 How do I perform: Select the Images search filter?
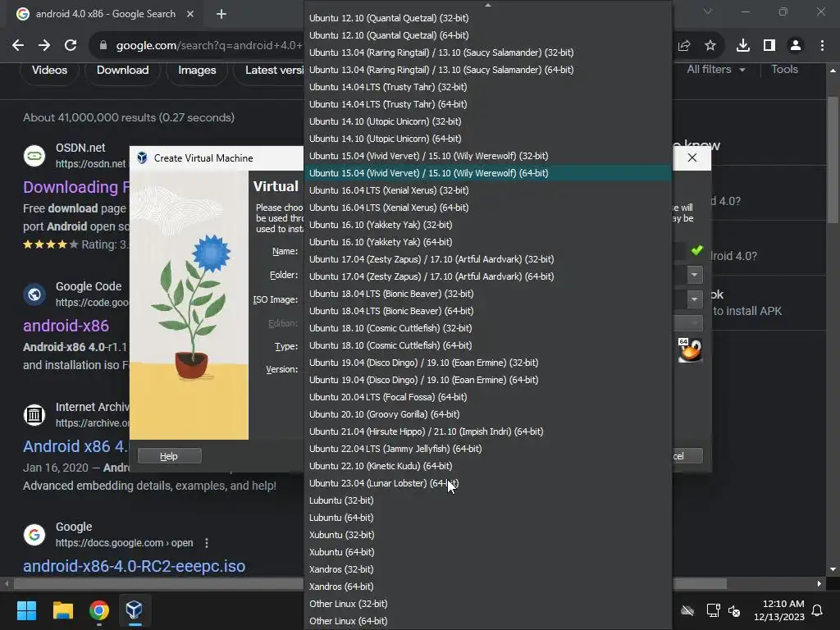coord(197,71)
